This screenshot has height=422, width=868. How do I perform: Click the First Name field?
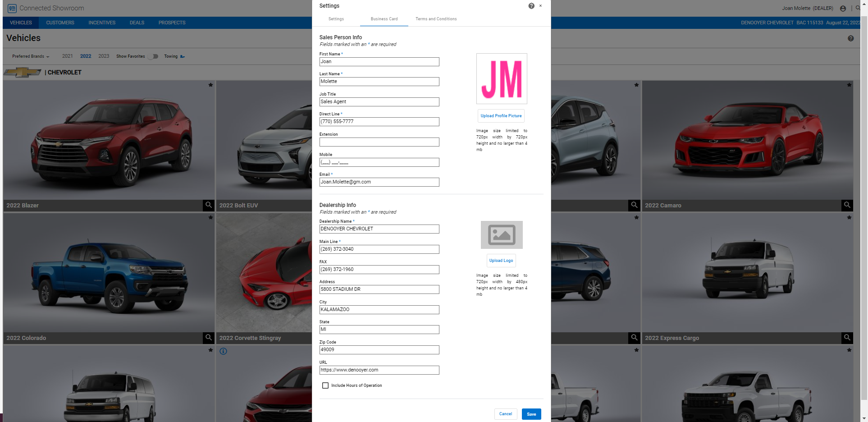click(379, 62)
